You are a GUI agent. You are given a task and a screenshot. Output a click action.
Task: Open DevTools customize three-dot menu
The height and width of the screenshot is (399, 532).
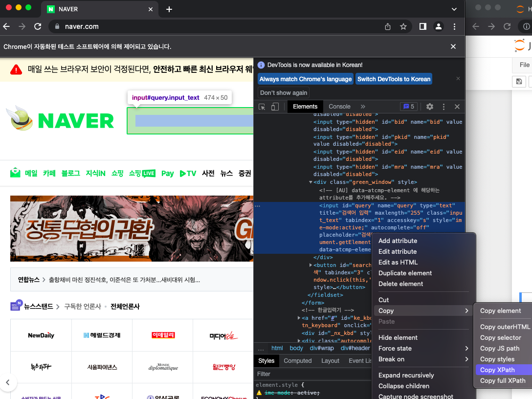[444, 107]
